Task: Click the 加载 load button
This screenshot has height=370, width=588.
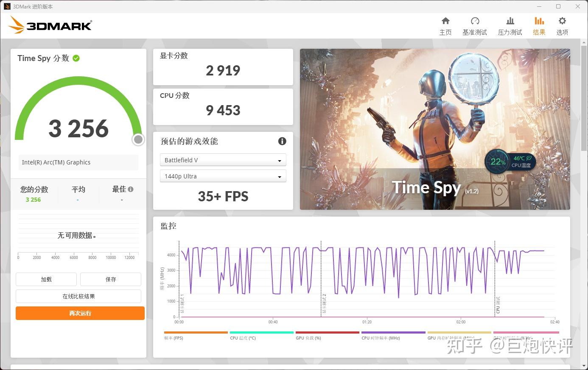Action: click(46, 279)
